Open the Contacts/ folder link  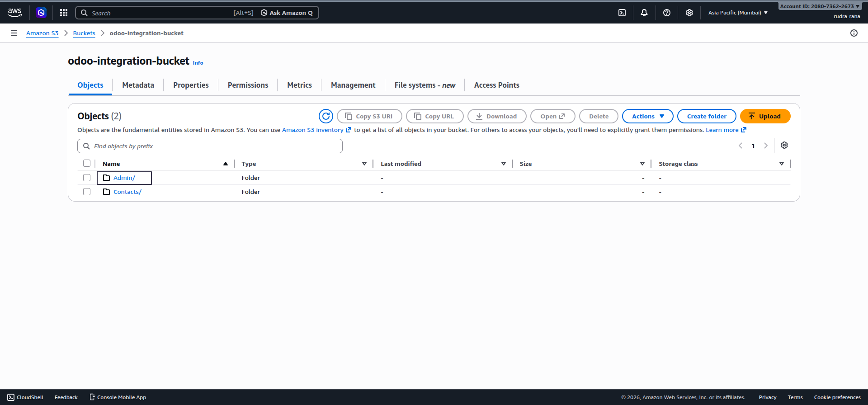[127, 192]
